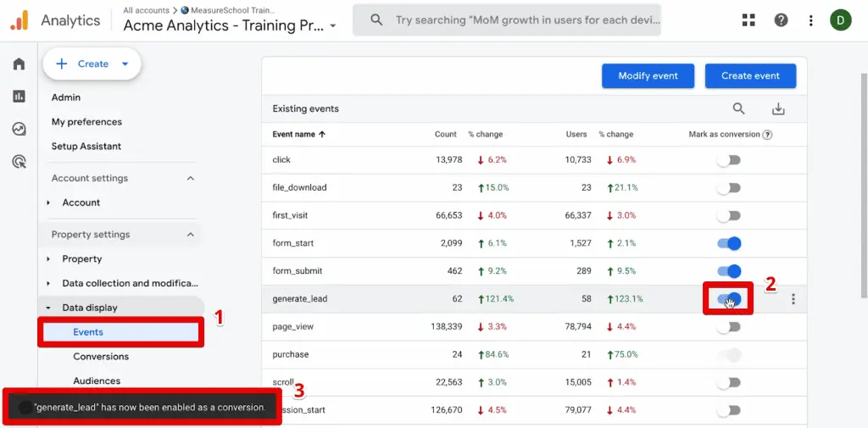Open more options for generate_lead row
868x428 pixels.
click(793, 299)
